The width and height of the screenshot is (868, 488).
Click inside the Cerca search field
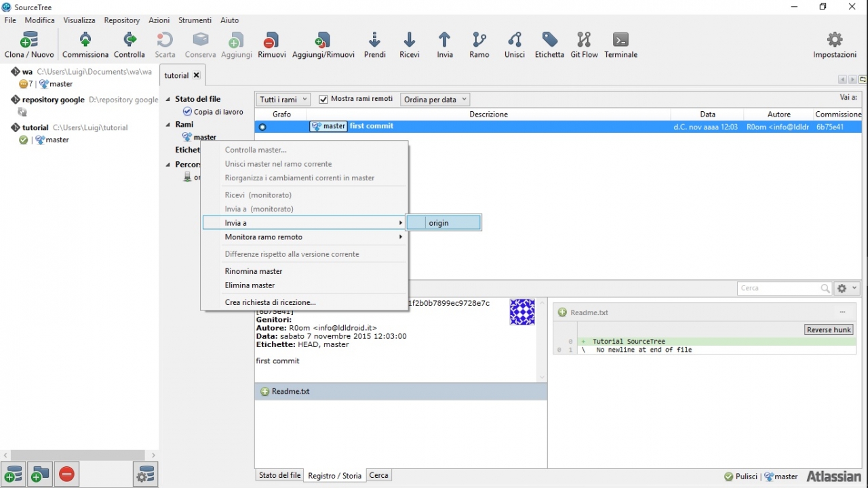point(780,289)
